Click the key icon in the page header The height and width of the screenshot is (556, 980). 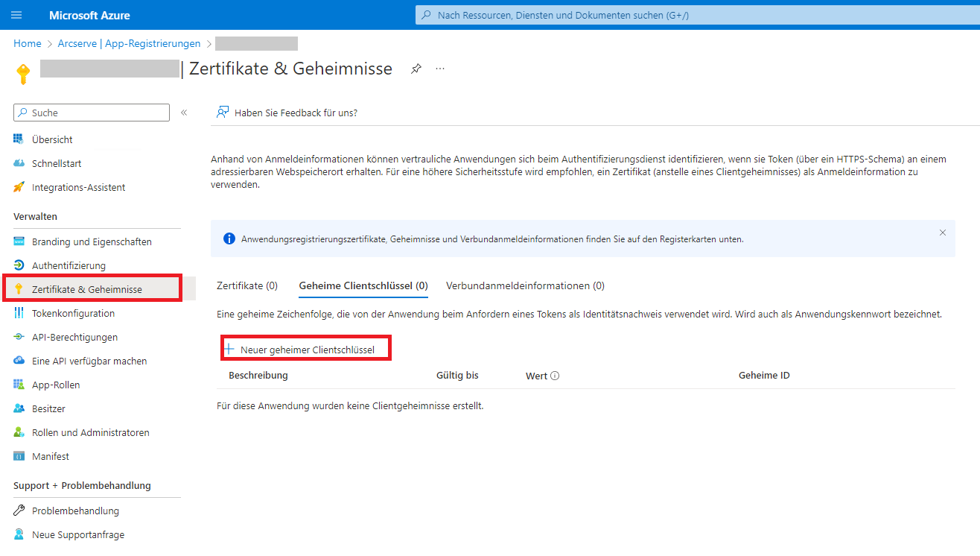(23, 73)
